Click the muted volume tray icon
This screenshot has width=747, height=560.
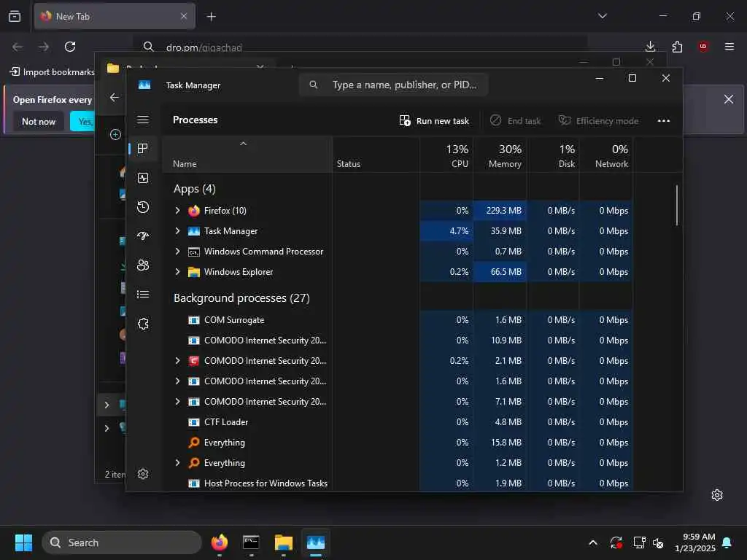[x=659, y=542]
